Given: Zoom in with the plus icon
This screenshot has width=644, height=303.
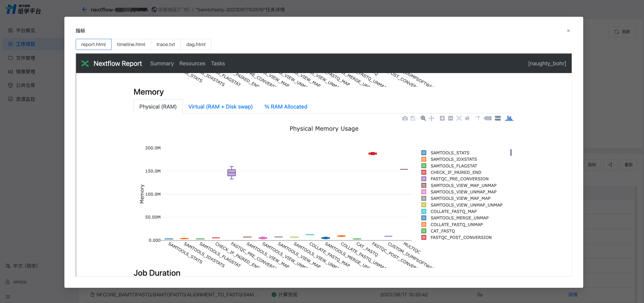Looking at the screenshot, I should tap(442, 118).
